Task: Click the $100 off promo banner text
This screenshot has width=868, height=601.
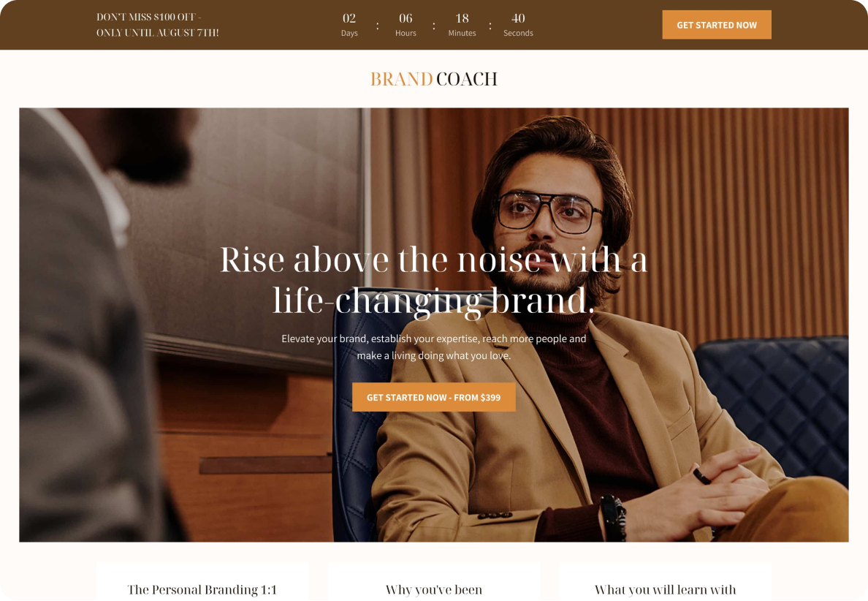Action: point(158,25)
